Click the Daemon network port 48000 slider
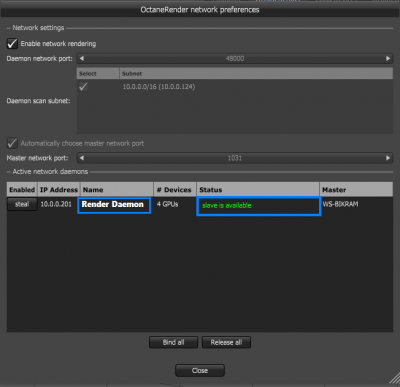Viewport: 400px width, 387px height. pyautogui.click(x=235, y=58)
